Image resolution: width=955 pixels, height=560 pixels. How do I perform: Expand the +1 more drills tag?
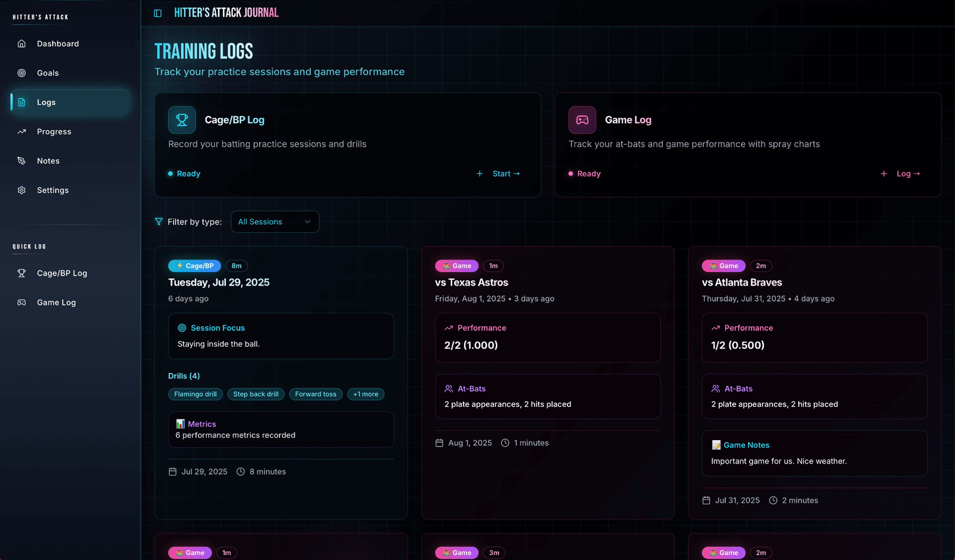click(x=365, y=394)
